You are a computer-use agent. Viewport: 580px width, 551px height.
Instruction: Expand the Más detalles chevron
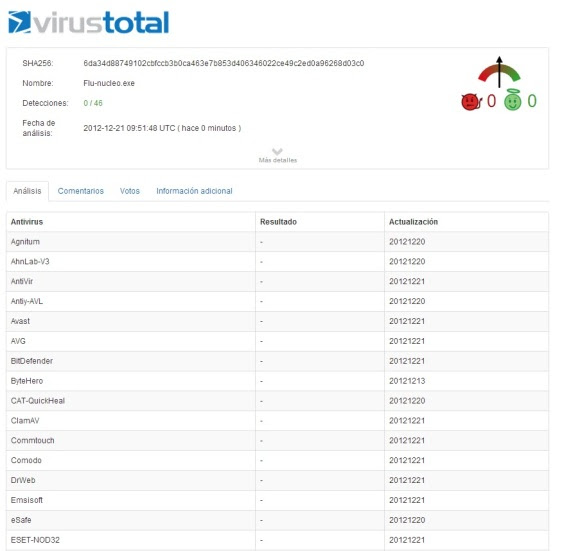277,152
